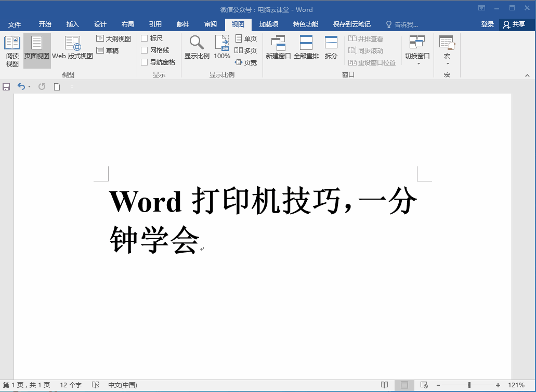536x392 pixels.
Task: Open Ribbon Display Options in title bar
Action: tap(481, 8)
